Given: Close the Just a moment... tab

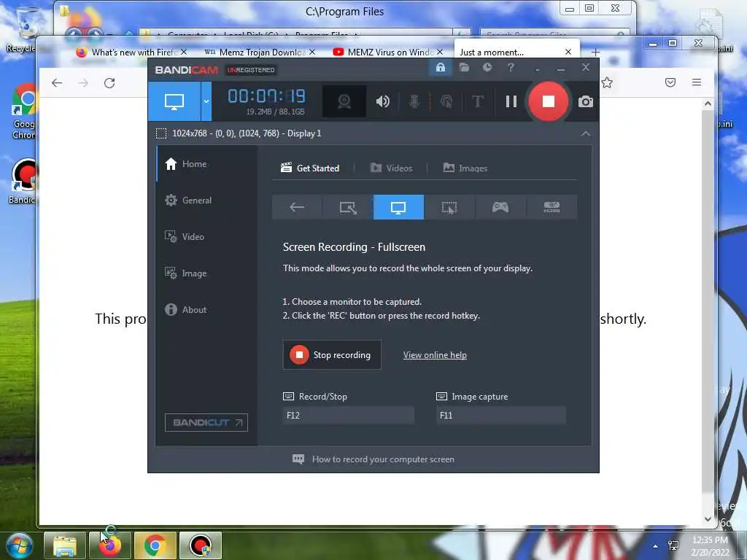Looking at the screenshot, I should click(x=568, y=52).
